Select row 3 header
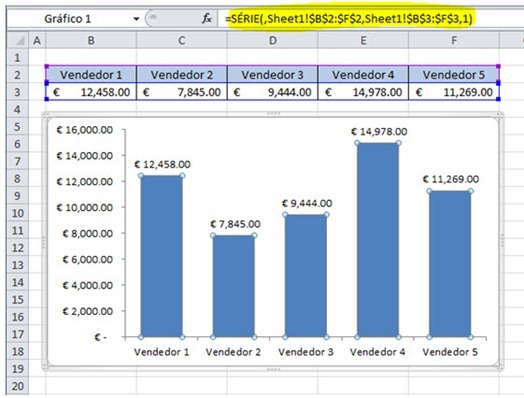 18,92
